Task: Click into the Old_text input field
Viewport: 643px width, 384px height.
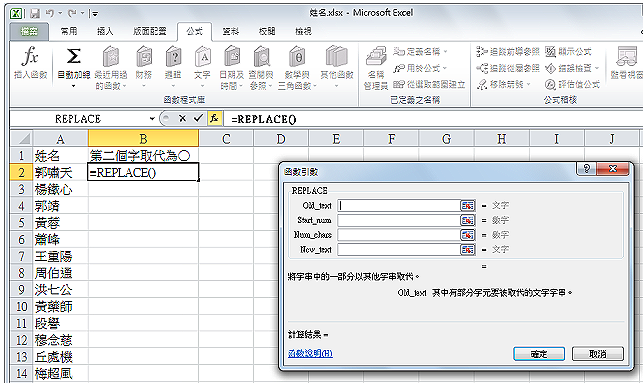Action: pos(399,206)
